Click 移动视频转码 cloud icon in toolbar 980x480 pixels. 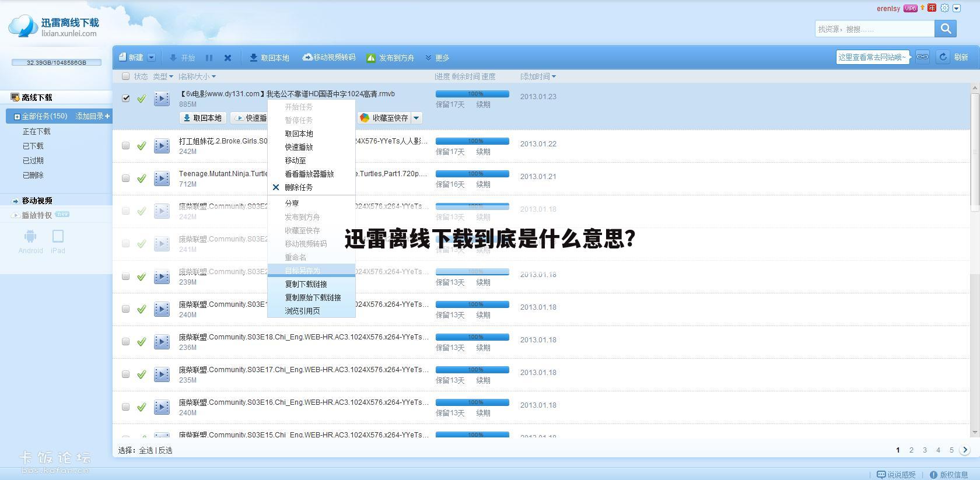(x=307, y=57)
